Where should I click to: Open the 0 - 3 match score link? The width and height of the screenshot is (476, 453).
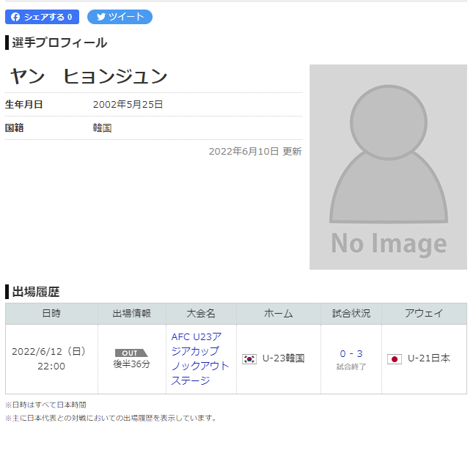[x=351, y=354]
